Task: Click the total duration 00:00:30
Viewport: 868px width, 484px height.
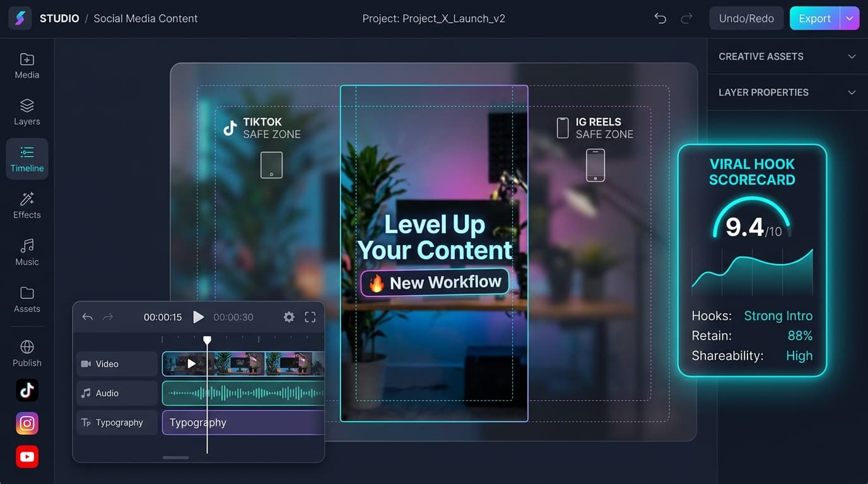Action: pos(233,317)
